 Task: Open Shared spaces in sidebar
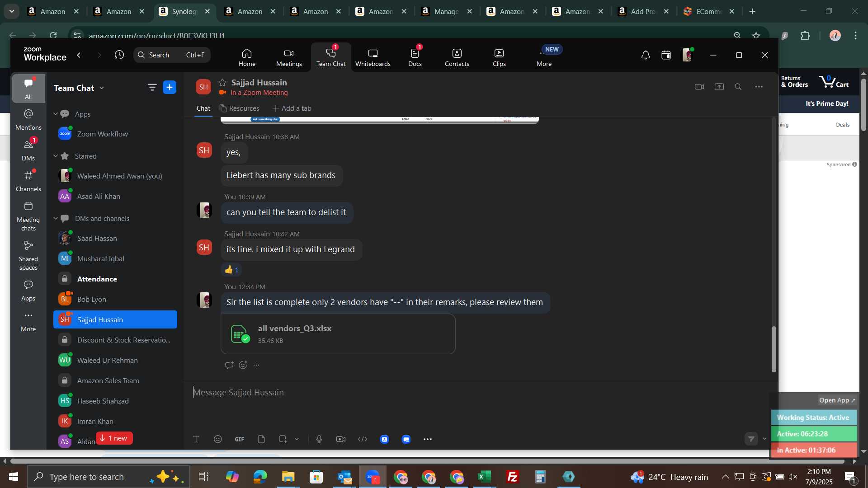28,255
